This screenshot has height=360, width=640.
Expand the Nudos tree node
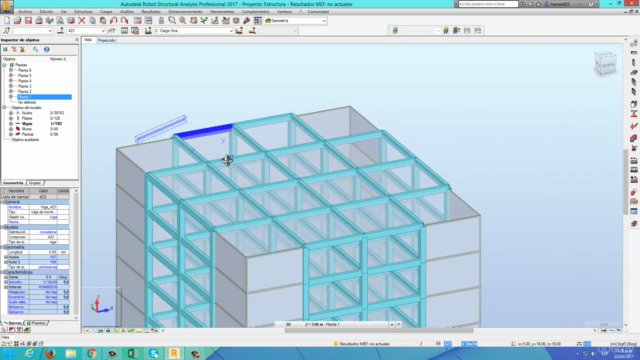[11, 113]
